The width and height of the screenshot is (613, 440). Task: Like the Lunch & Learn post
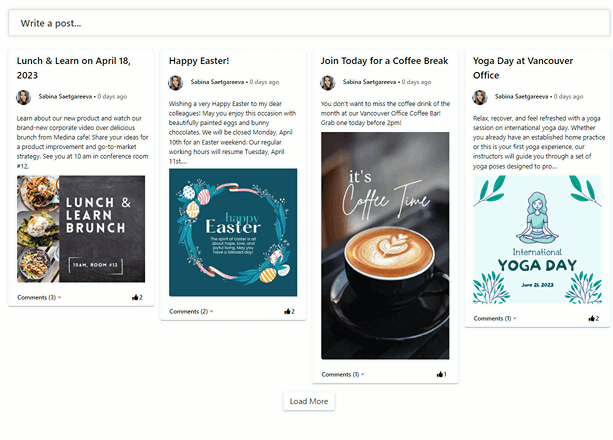coord(135,297)
